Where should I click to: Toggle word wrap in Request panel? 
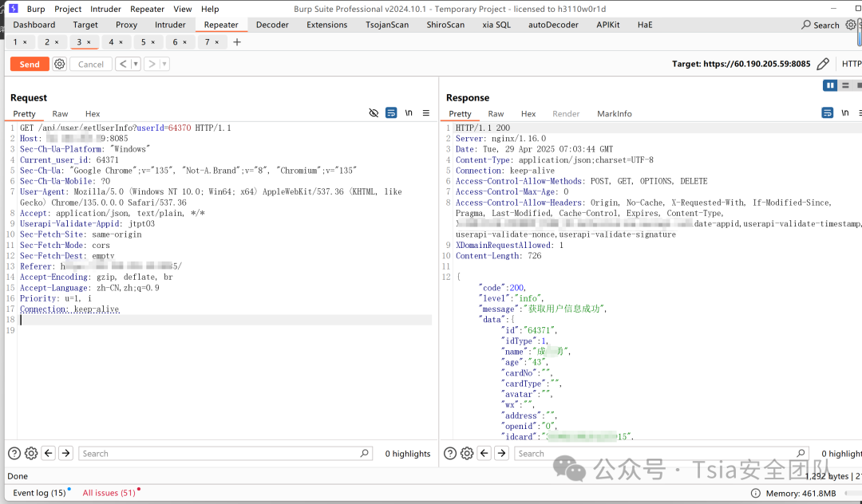point(391,112)
